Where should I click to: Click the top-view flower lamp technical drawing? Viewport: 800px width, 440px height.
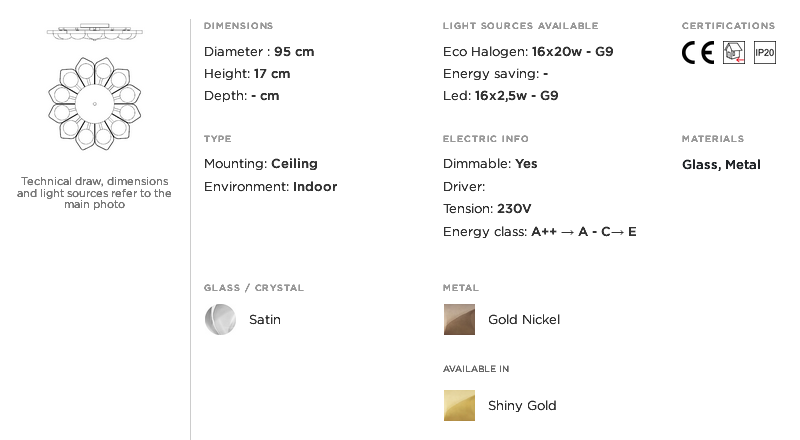click(94, 104)
